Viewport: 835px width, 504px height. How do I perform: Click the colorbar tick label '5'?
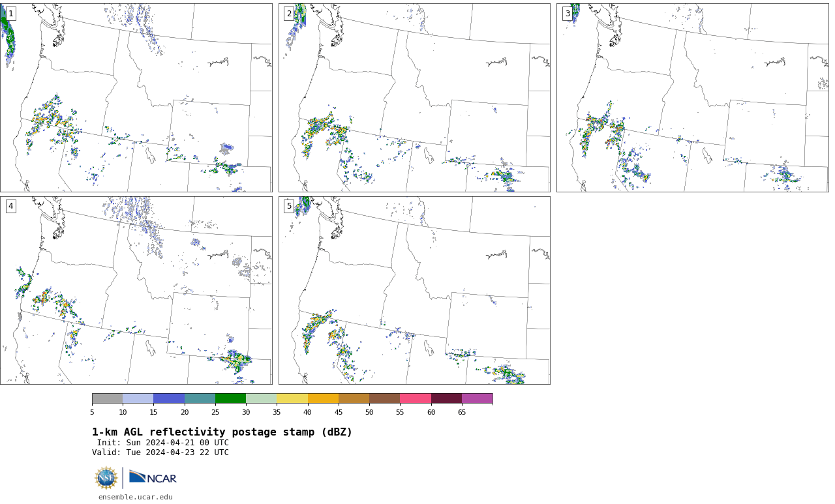tap(92, 412)
